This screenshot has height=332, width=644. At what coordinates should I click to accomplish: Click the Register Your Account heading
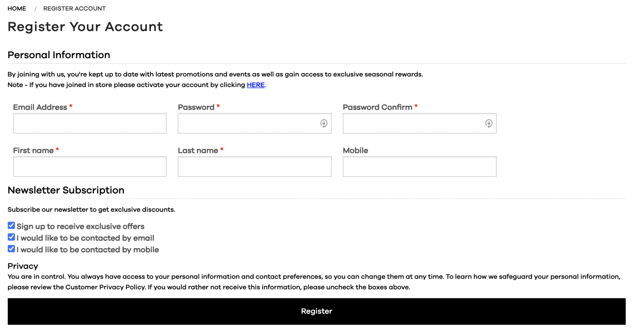click(85, 27)
